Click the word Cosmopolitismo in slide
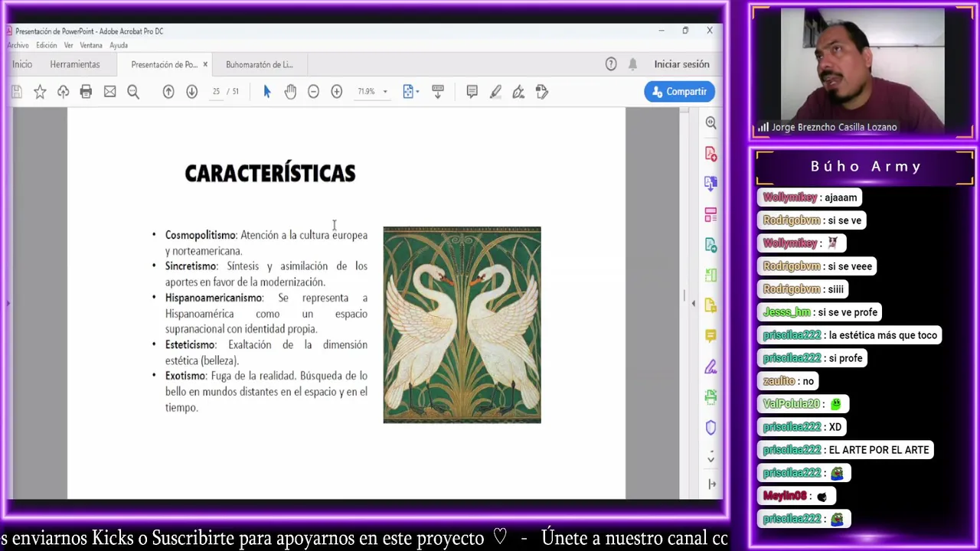980x551 pixels. pos(201,235)
